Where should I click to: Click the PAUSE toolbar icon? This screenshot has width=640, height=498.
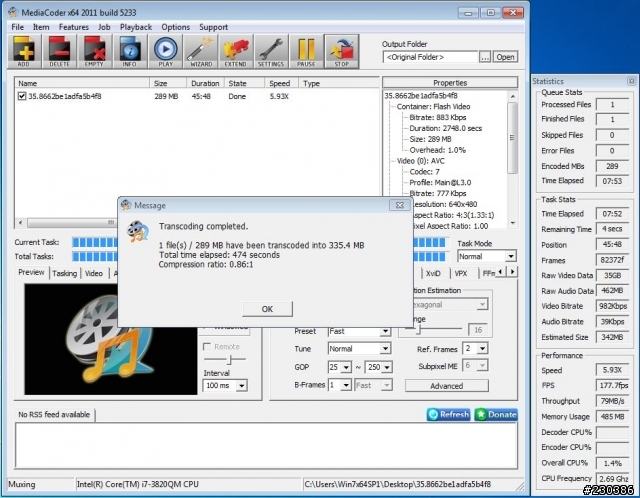tap(306, 51)
